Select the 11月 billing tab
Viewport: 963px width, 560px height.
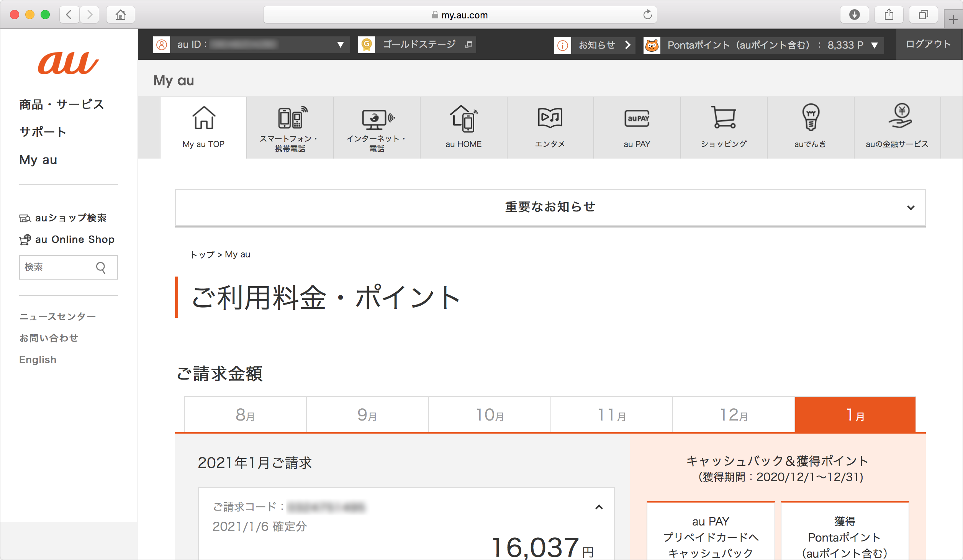coord(612,415)
